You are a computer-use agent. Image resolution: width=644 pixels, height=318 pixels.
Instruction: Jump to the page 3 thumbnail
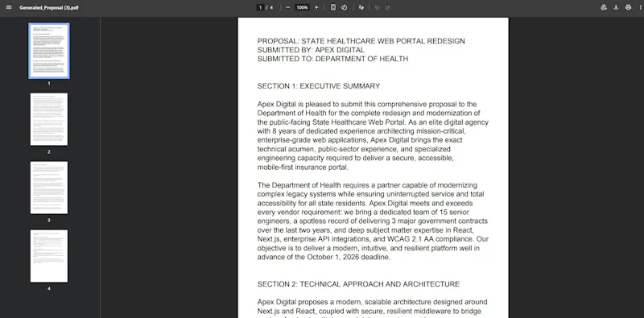point(49,188)
